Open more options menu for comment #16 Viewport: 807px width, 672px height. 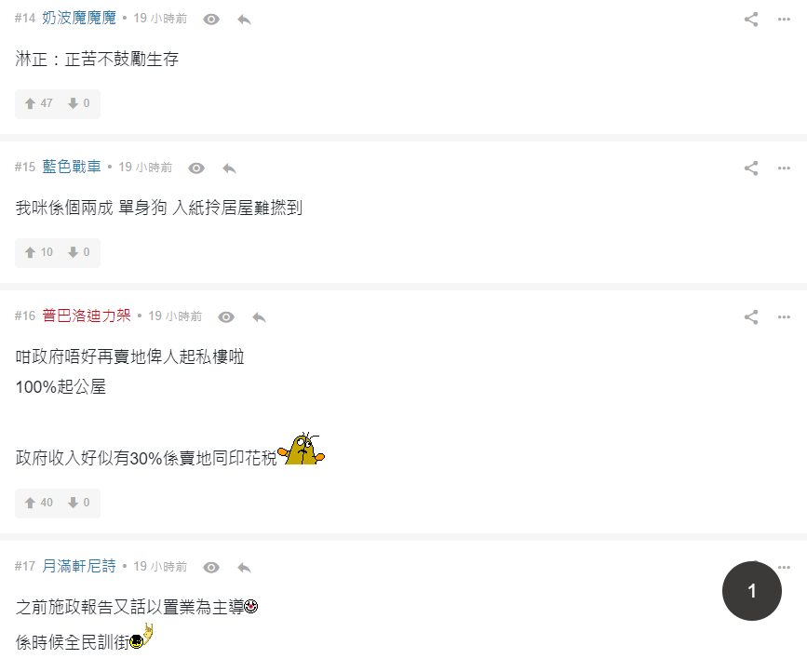(x=784, y=317)
